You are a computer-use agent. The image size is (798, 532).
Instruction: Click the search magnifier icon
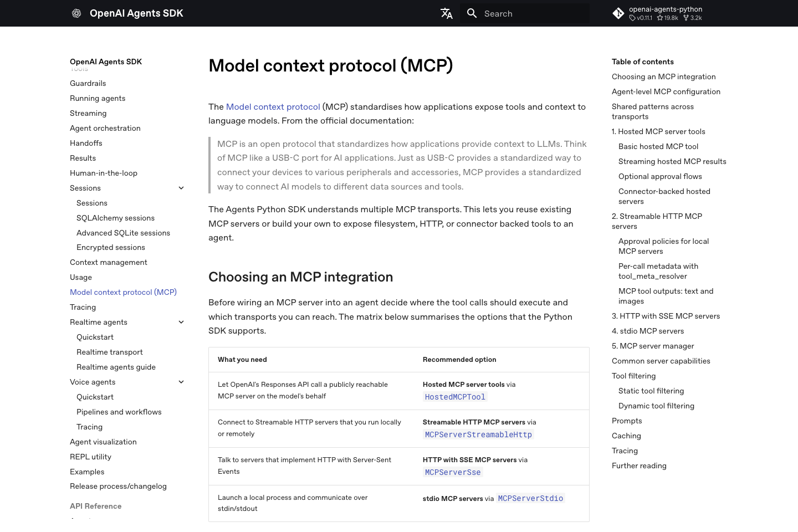(x=472, y=13)
